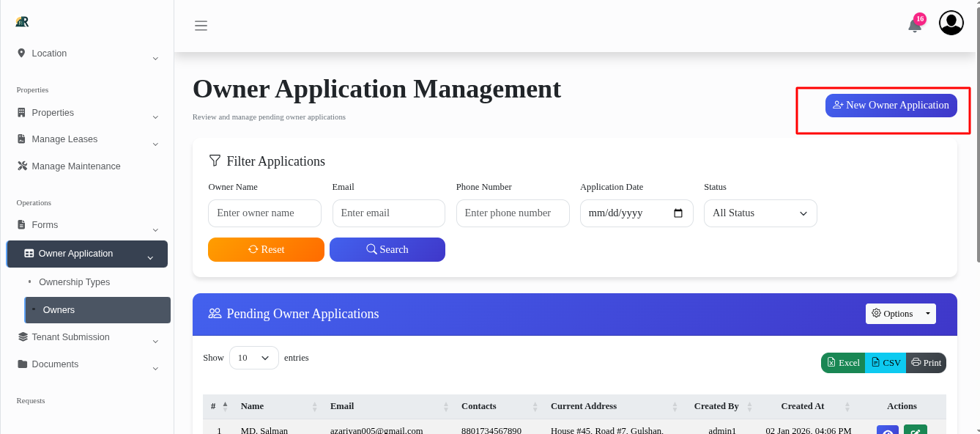Open the user profile avatar menu
Image resolution: width=980 pixels, height=434 pixels.
click(x=951, y=22)
